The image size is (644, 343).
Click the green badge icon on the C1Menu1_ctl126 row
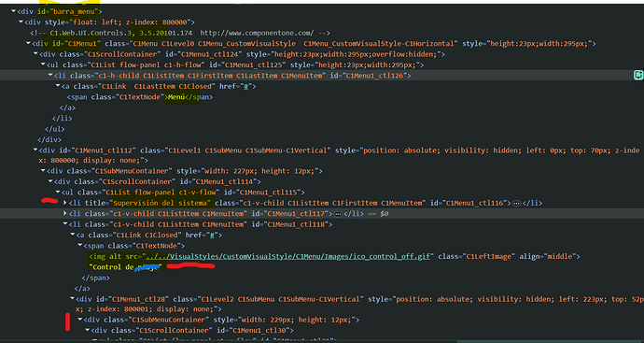[638, 76]
